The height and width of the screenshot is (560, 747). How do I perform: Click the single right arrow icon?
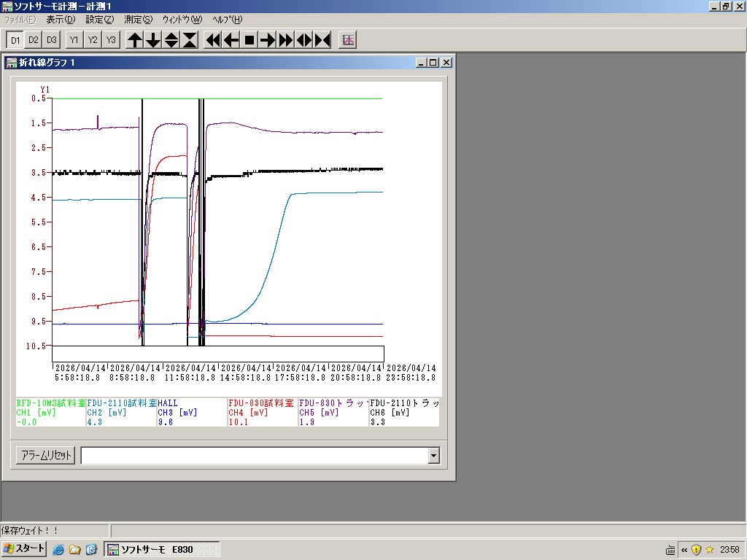pyautogui.click(x=268, y=40)
